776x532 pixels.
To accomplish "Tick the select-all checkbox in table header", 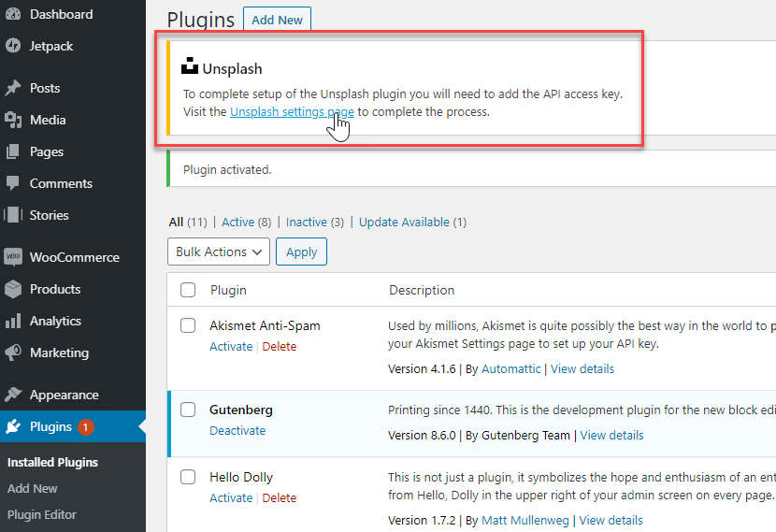I will click(188, 290).
